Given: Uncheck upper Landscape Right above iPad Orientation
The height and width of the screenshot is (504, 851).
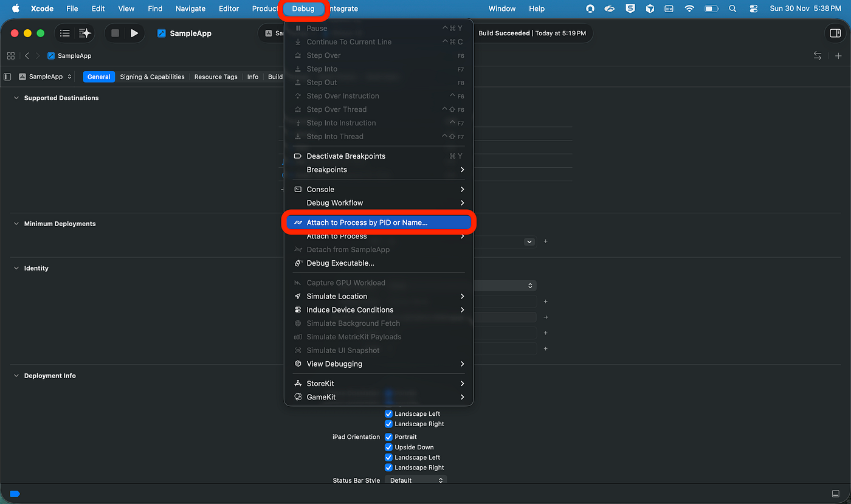Looking at the screenshot, I should [x=388, y=424].
